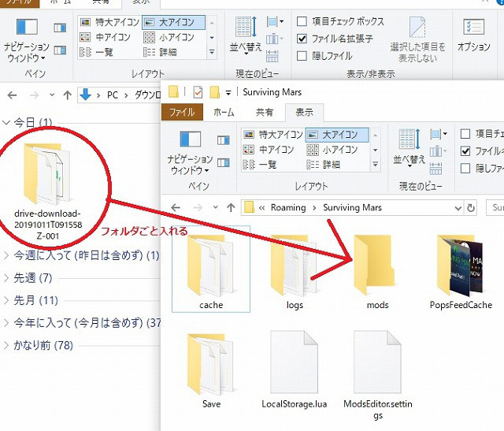Click the ナビゲーション ウィンドウ button in Surviving Mars window
Screen dimensions: 504x431
pos(190,153)
